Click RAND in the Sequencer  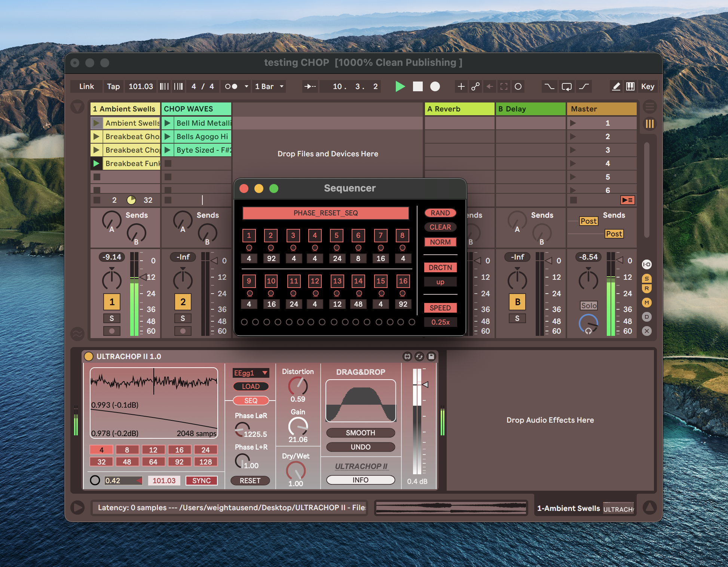440,213
